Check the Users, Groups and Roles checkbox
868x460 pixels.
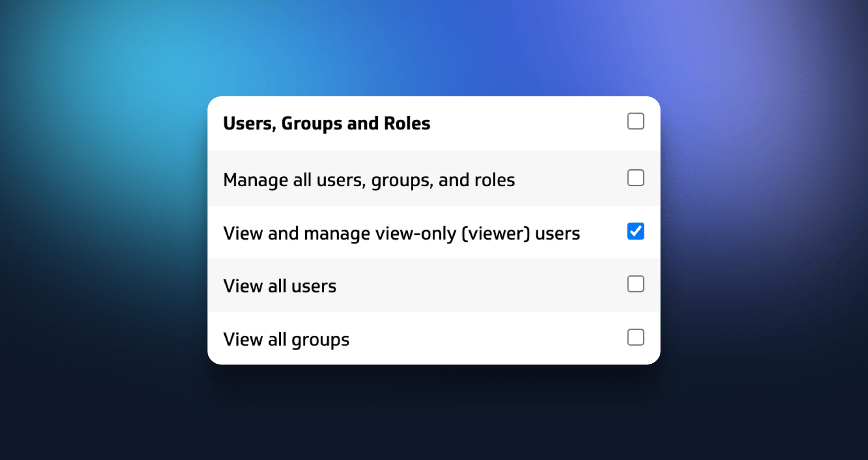pyautogui.click(x=635, y=121)
